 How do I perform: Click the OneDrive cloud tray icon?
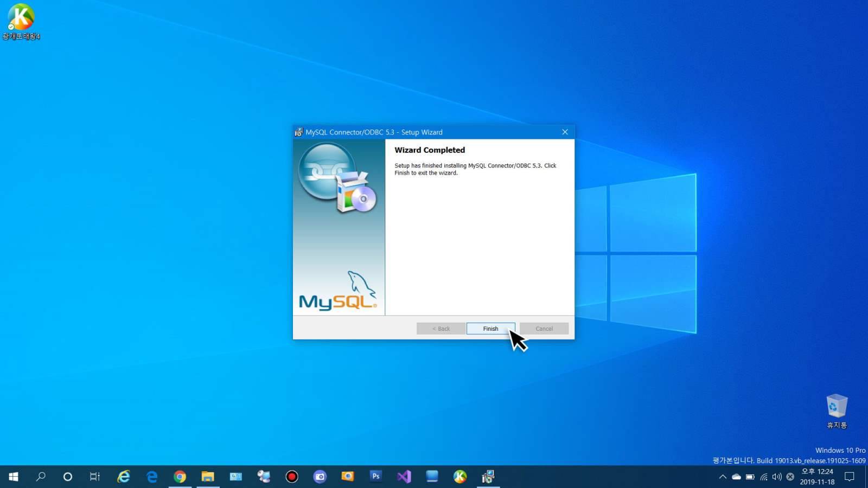[x=736, y=477]
